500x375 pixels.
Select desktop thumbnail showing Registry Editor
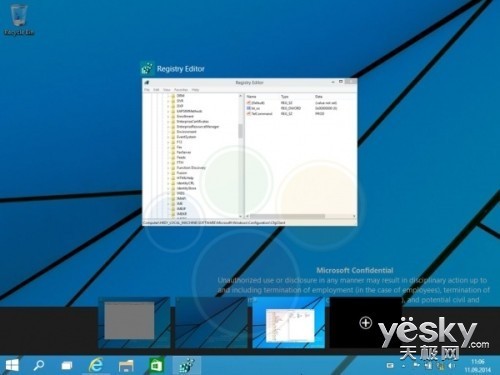coord(289,323)
